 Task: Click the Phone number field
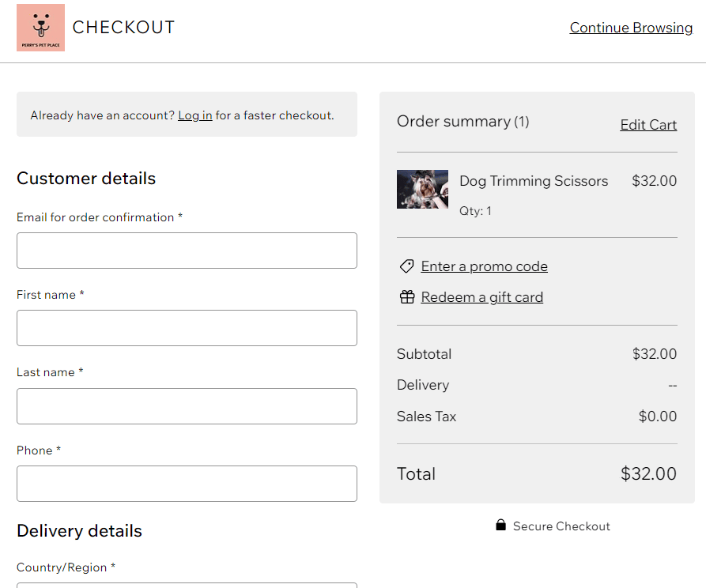(x=187, y=483)
